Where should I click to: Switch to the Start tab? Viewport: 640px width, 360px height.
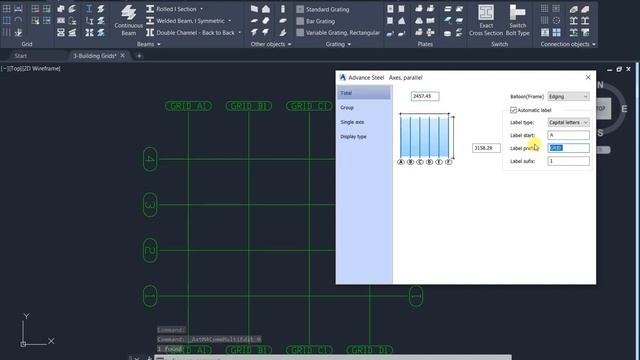point(20,56)
